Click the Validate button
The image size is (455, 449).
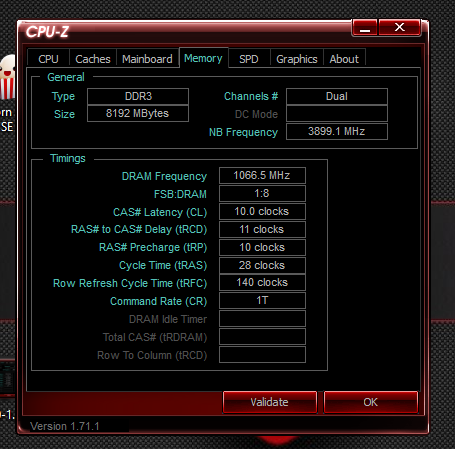coord(269,402)
